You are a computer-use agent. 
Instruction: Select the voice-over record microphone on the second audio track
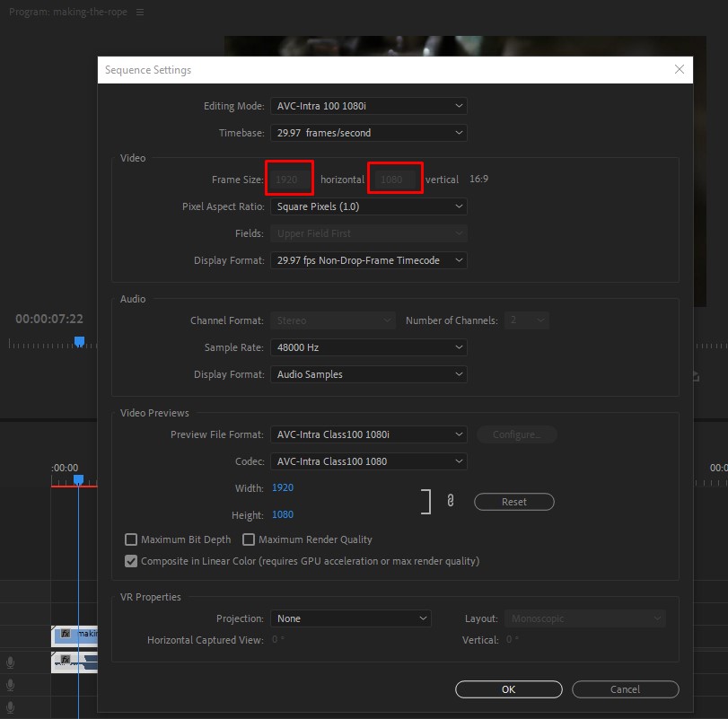(10, 685)
